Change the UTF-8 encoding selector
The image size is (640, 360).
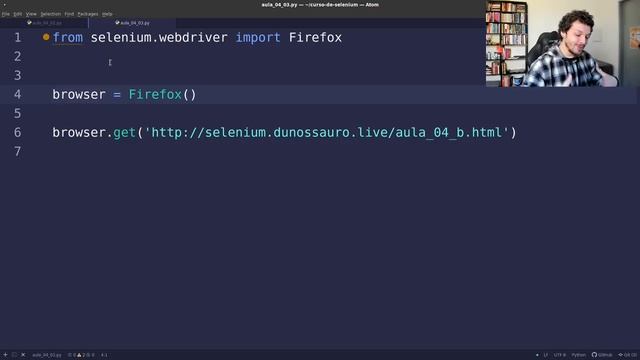(560, 355)
